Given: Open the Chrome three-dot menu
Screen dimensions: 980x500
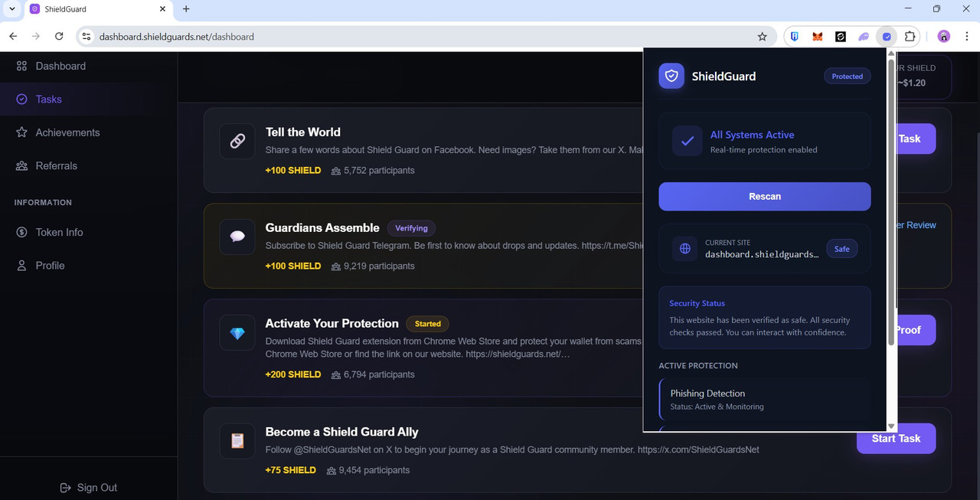Looking at the screenshot, I should tap(968, 36).
